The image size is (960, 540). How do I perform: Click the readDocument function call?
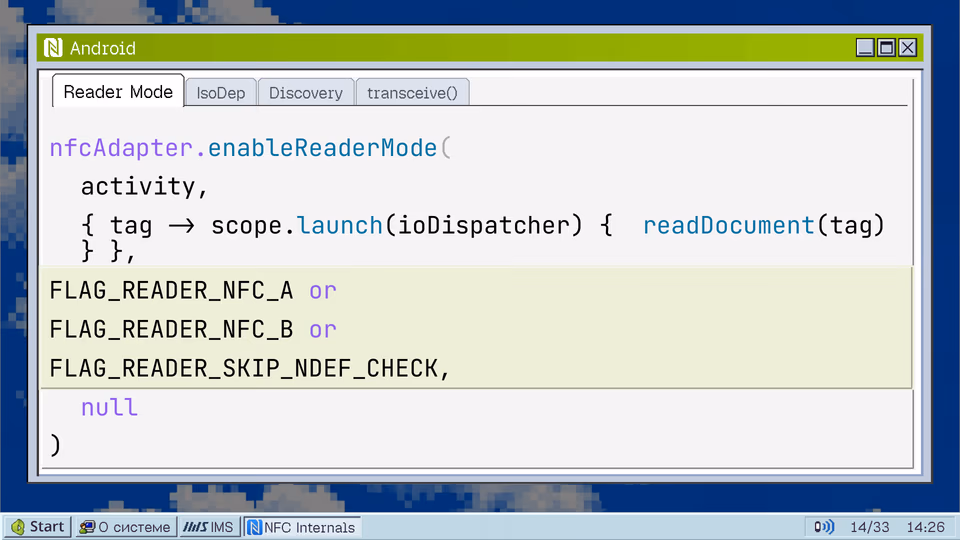point(728,226)
